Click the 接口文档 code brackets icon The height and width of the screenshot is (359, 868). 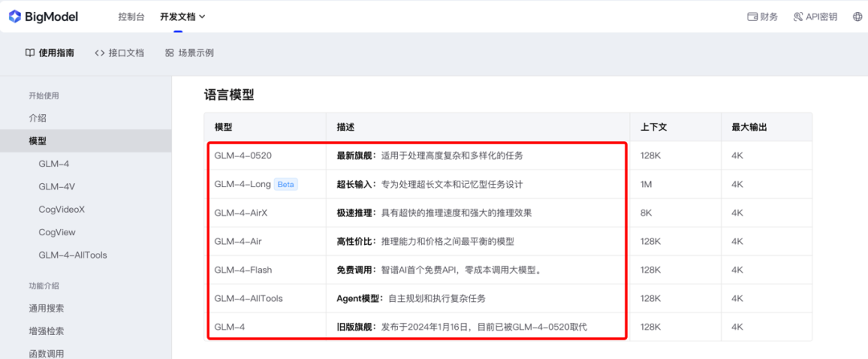coord(100,53)
